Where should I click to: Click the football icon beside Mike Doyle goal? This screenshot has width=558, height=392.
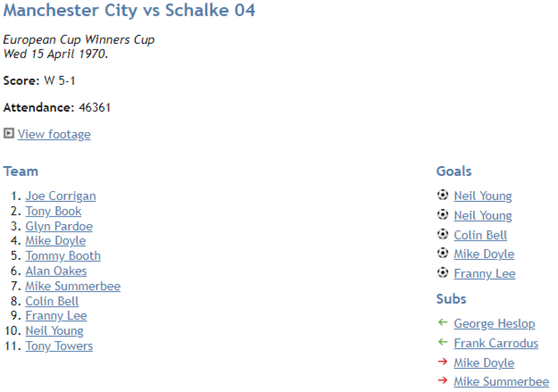click(443, 253)
